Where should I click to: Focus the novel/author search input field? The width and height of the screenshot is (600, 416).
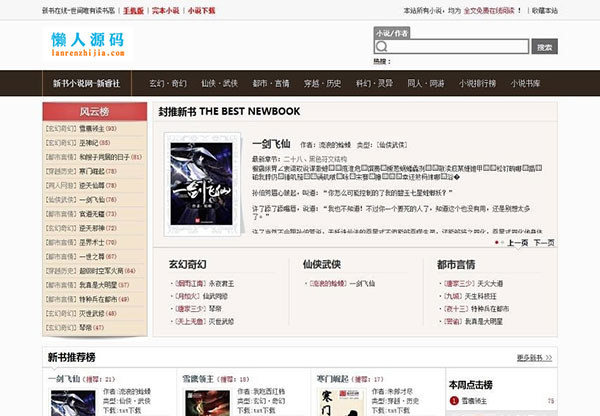(451, 46)
